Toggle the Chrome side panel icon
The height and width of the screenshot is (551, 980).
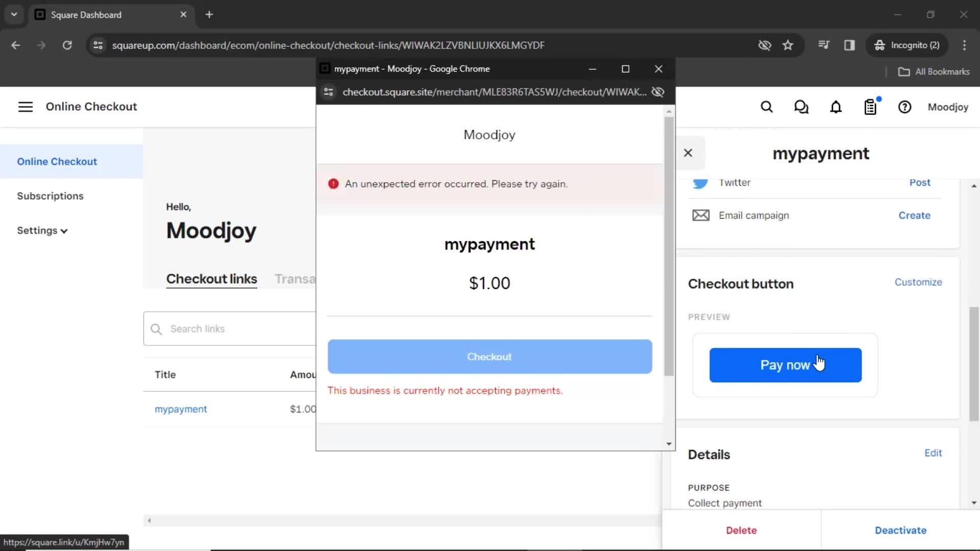(849, 45)
